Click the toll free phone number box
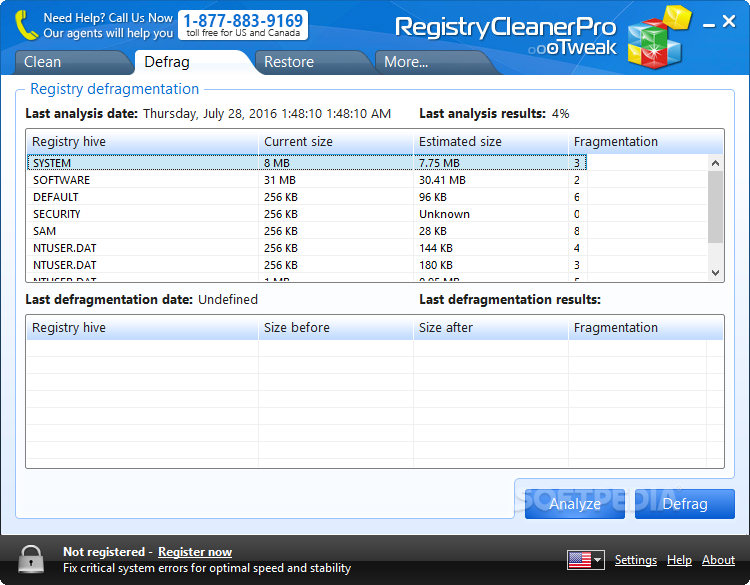 (x=243, y=25)
